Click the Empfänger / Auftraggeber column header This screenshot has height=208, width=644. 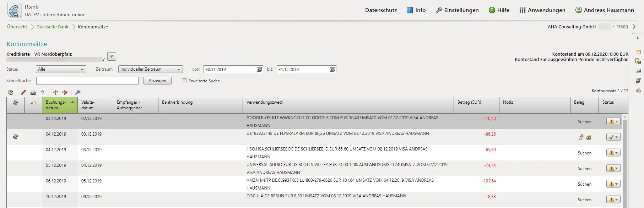pos(136,105)
